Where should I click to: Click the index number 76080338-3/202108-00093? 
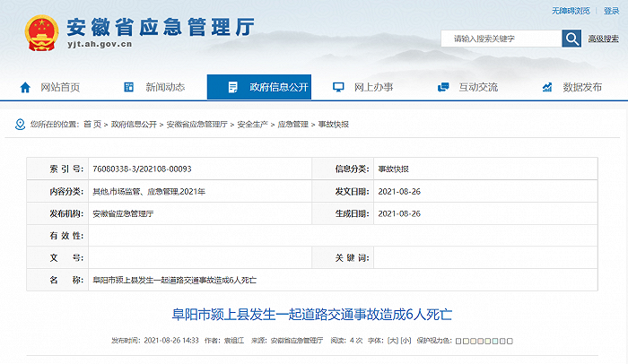(142, 169)
